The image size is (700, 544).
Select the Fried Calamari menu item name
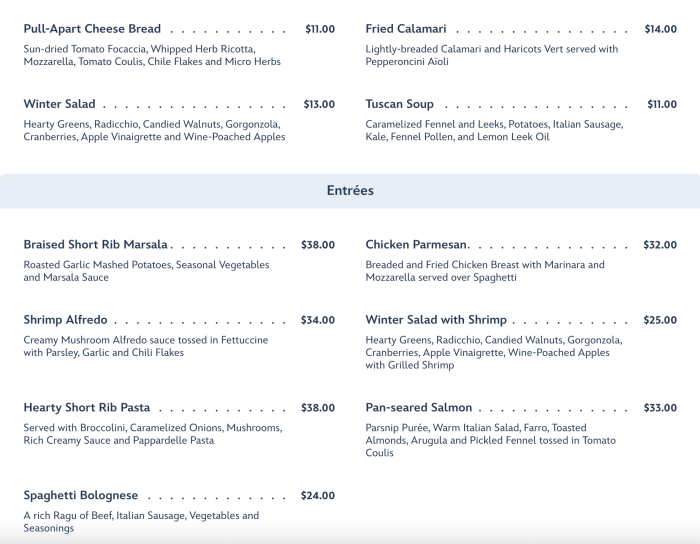pyautogui.click(x=406, y=29)
